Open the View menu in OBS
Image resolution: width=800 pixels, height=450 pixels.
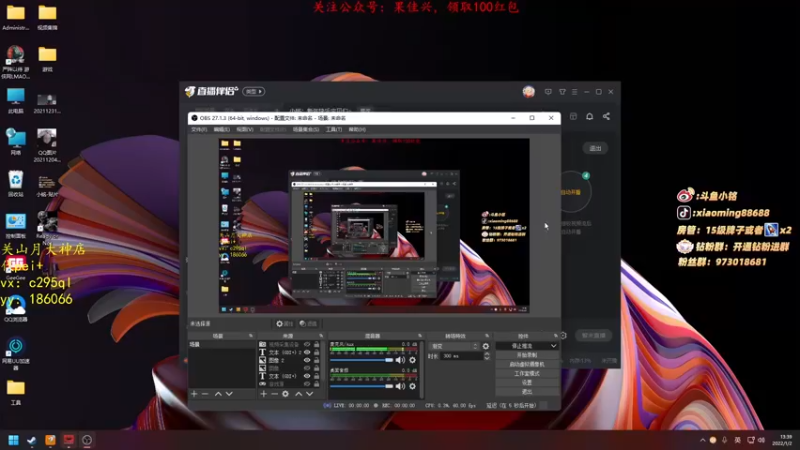[x=244, y=130]
